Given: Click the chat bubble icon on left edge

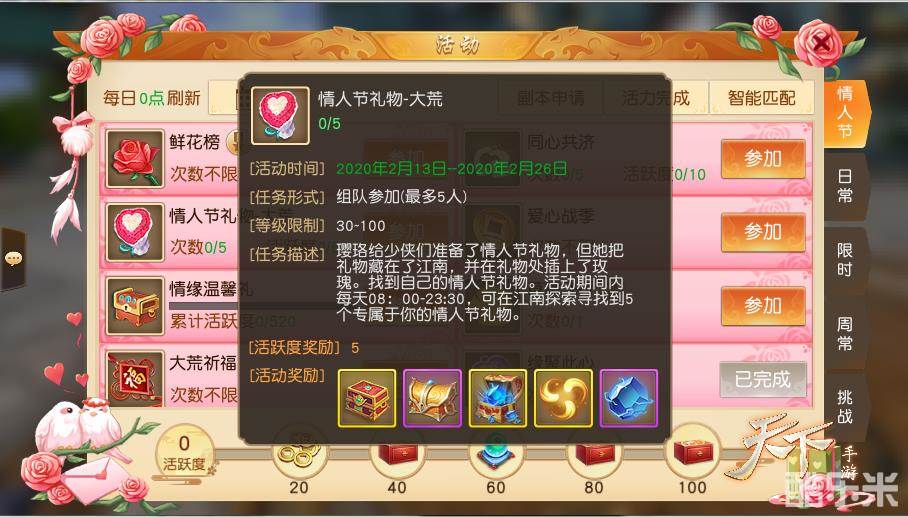Looking at the screenshot, I should pyautogui.click(x=13, y=258).
